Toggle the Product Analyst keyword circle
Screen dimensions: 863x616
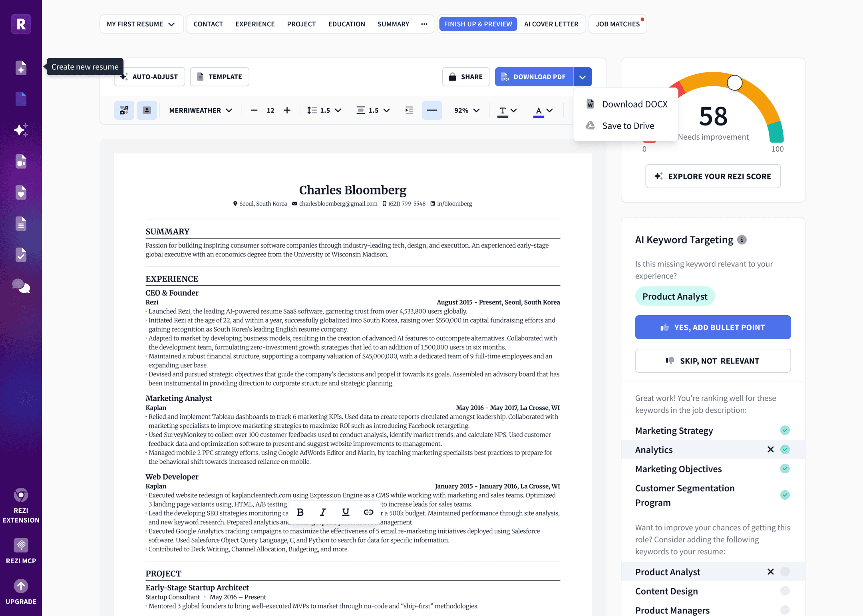click(x=785, y=572)
